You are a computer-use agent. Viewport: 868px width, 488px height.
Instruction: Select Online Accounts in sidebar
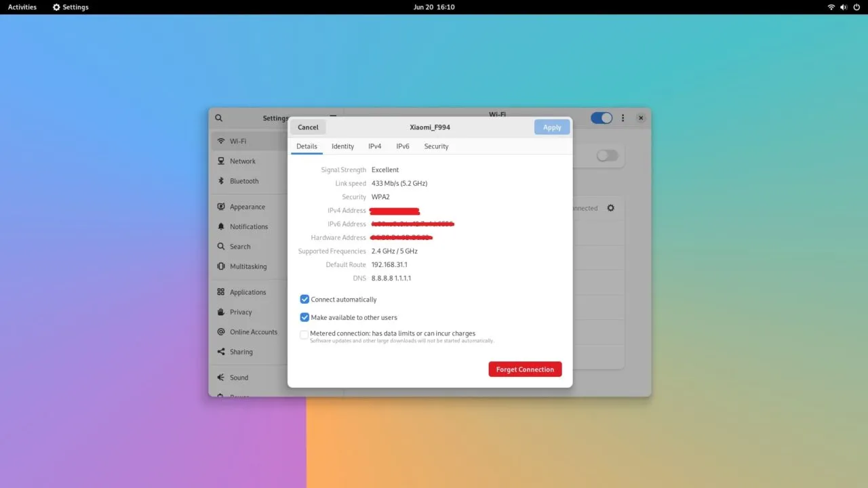(x=253, y=332)
